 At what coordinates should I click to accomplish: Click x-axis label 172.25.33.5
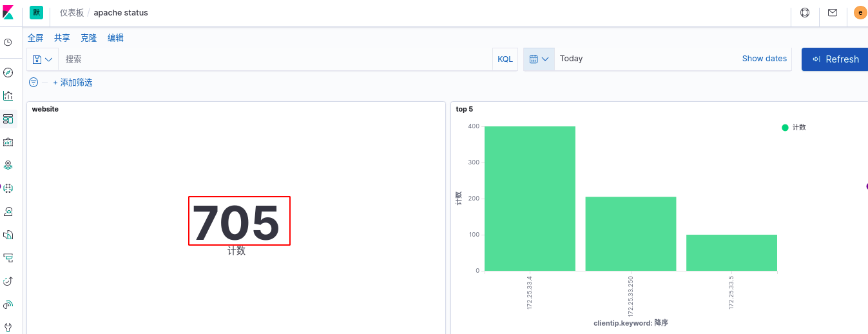(731, 291)
